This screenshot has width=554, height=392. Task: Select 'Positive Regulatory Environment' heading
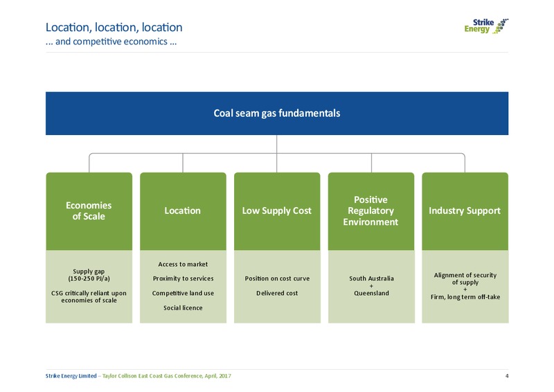click(x=371, y=211)
